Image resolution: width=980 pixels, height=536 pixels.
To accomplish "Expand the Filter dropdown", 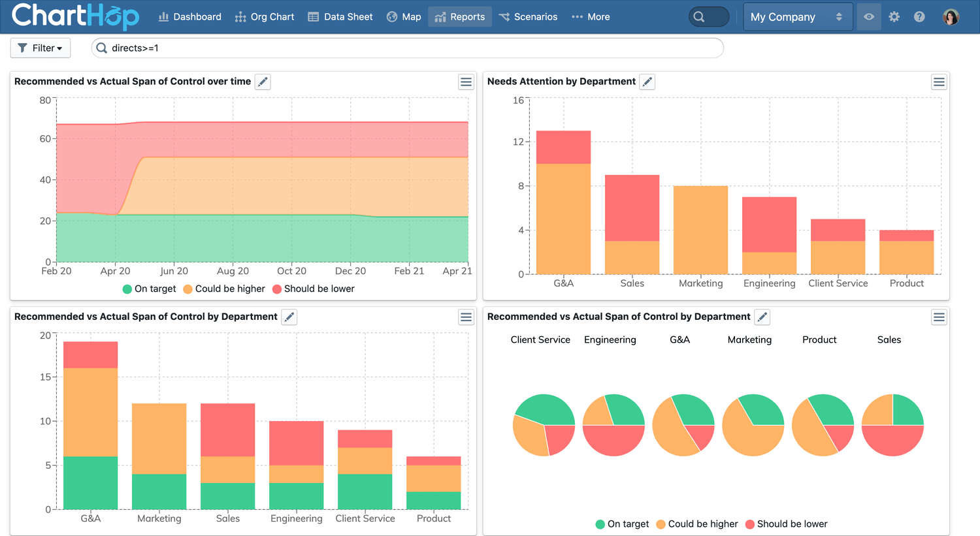I will click(x=41, y=48).
